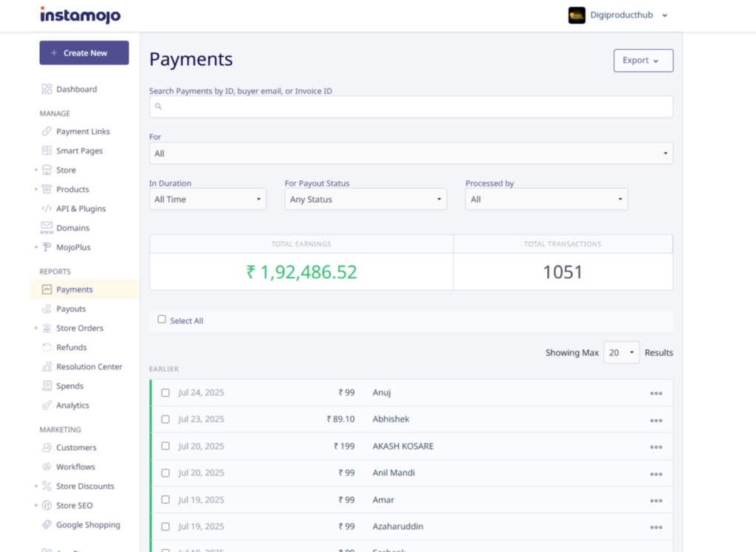Check the Select All checkbox
Image resolution: width=756 pixels, height=552 pixels.
pyautogui.click(x=162, y=320)
